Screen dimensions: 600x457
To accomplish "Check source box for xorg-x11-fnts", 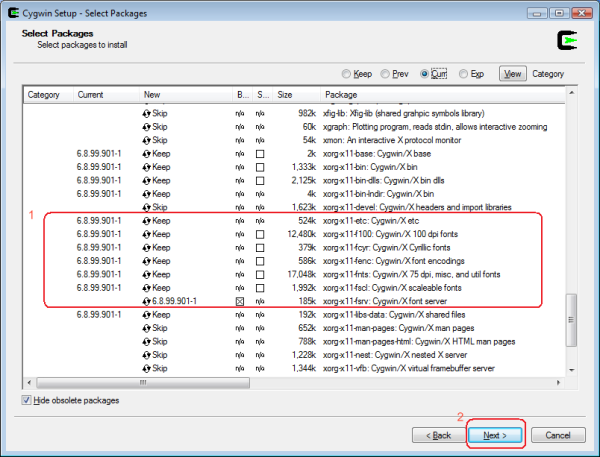I will coord(260,274).
